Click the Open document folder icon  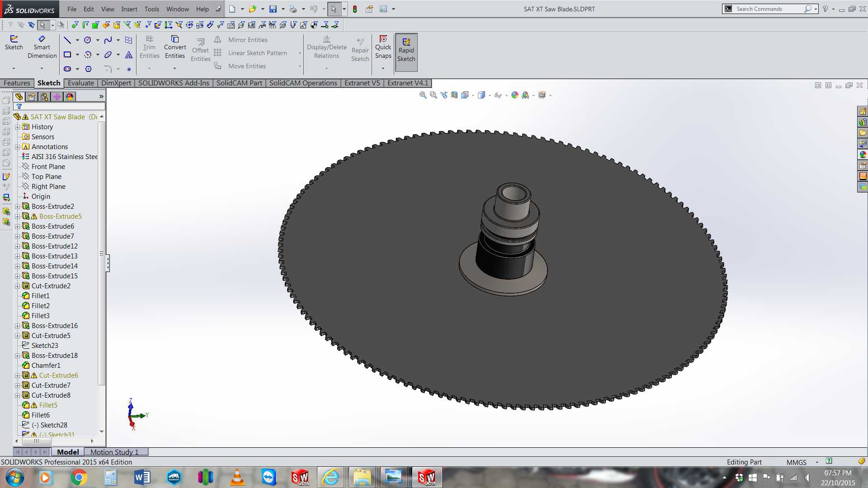pos(252,9)
